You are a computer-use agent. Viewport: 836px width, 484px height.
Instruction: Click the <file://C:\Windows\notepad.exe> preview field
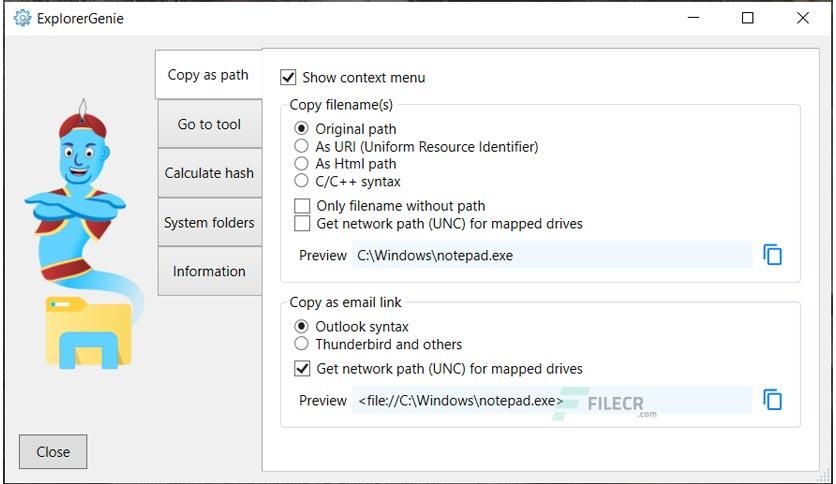point(552,400)
